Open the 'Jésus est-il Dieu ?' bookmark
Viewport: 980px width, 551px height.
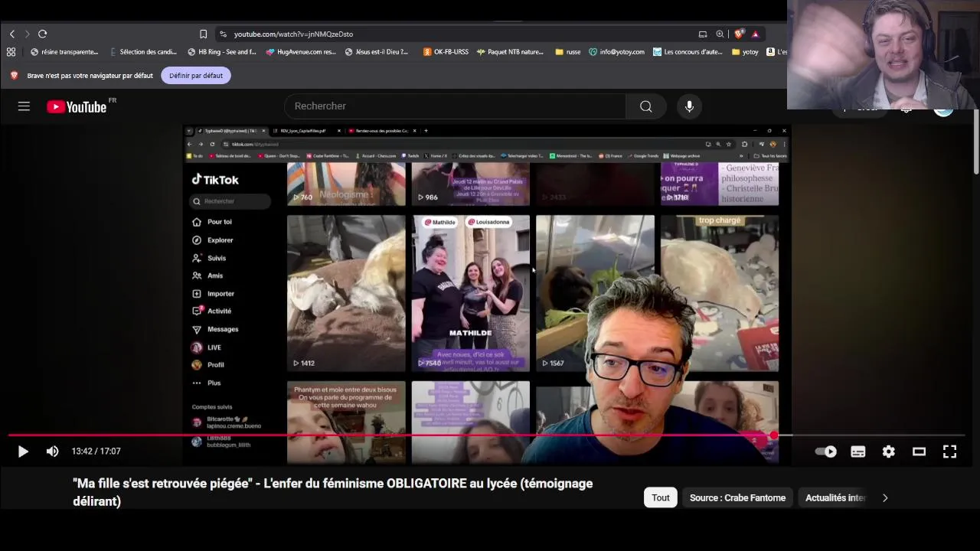377,52
